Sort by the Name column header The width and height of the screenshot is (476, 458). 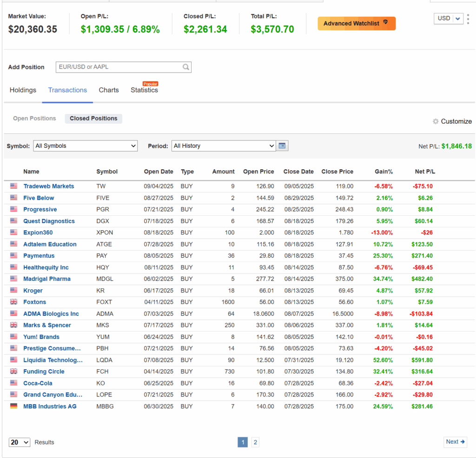click(31, 172)
